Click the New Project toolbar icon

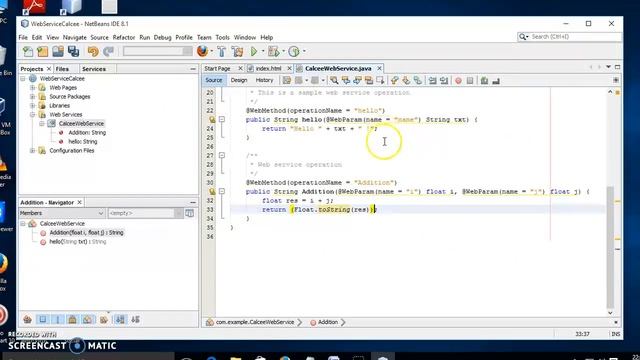[42, 51]
